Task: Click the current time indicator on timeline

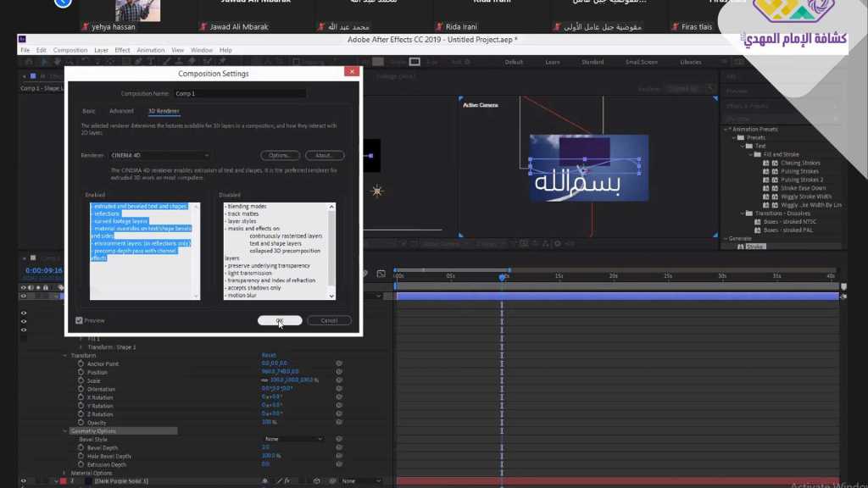Action: (x=503, y=277)
